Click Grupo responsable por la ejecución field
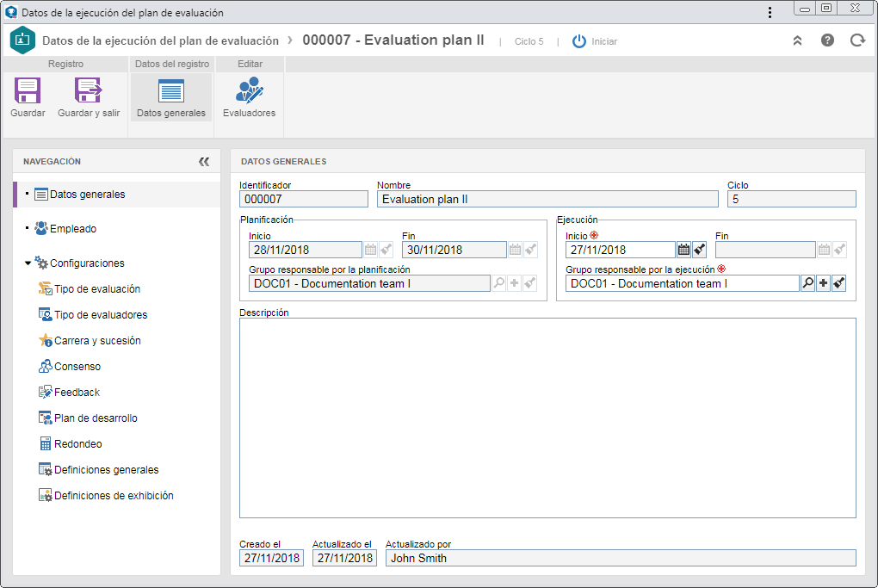The width and height of the screenshot is (878, 588). point(682,283)
